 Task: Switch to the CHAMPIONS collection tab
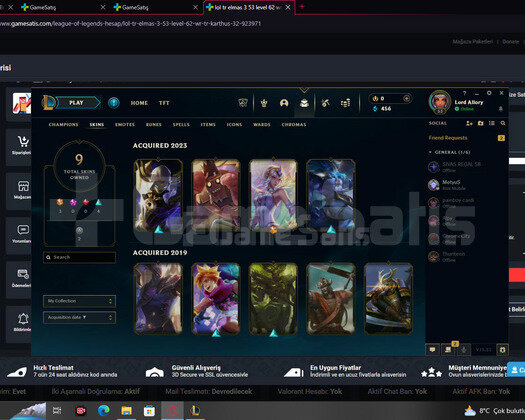click(x=63, y=125)
